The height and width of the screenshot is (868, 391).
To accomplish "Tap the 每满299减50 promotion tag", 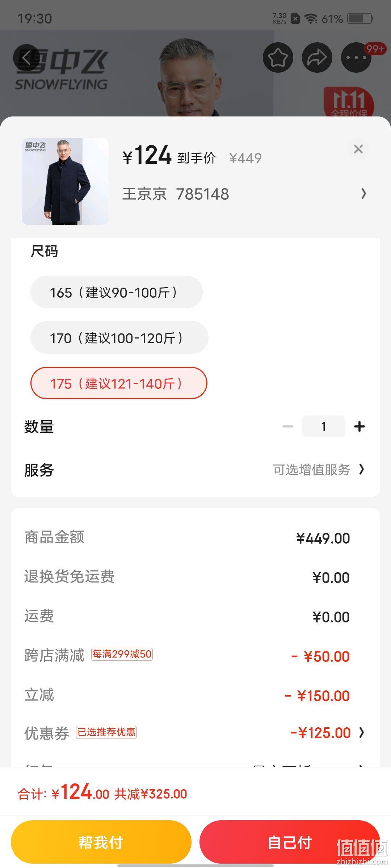I will click(x=122, y=654).
